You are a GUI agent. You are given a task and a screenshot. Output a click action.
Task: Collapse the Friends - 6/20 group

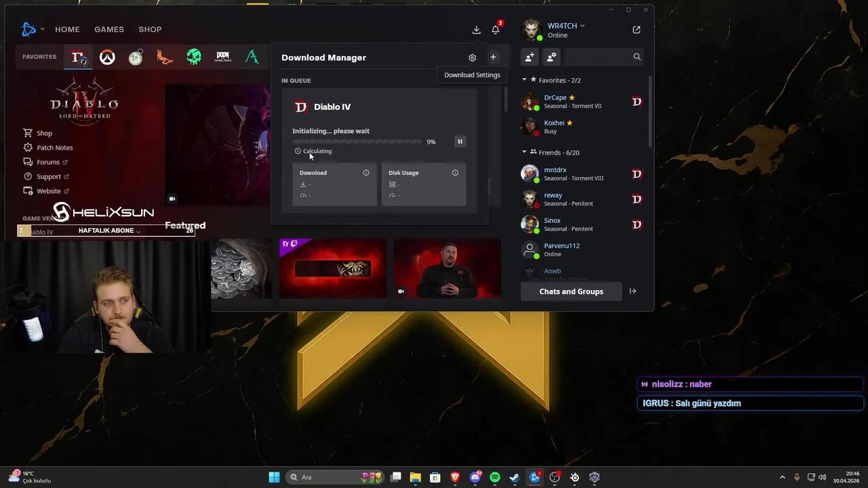coord(524,152)
